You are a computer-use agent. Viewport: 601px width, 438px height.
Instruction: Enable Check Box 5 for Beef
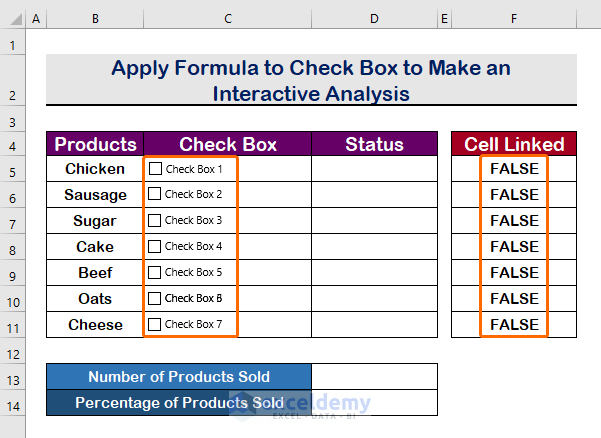(154, 272)
